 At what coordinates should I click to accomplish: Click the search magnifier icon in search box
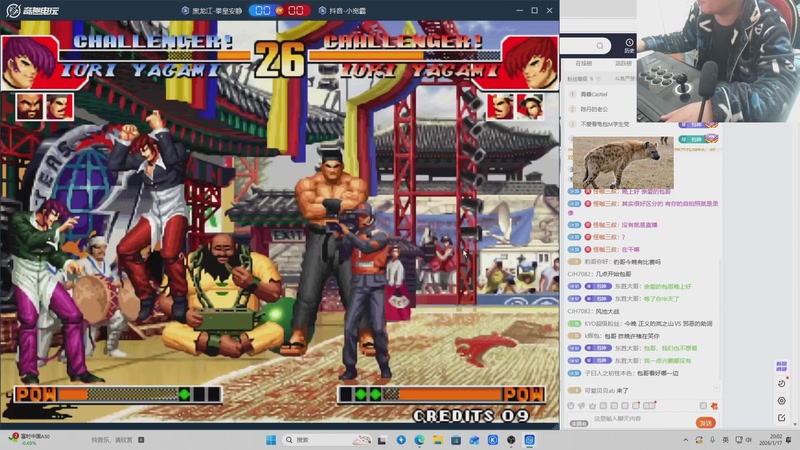(x=600, y=46)
